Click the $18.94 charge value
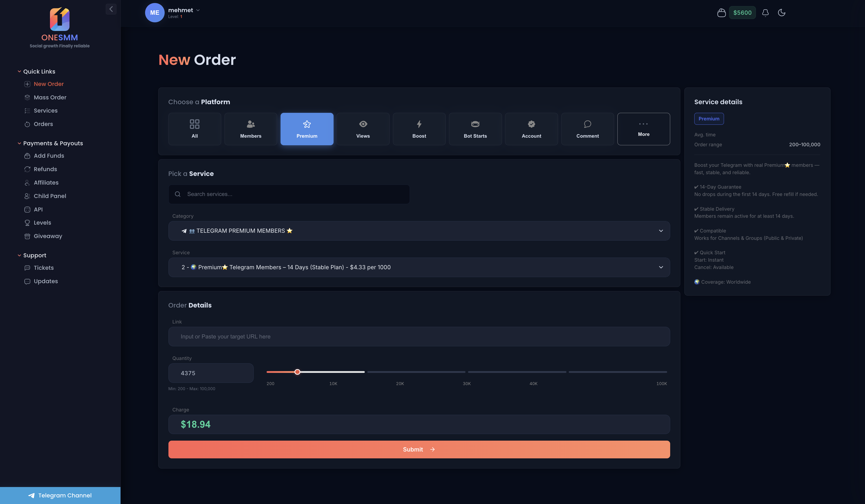865x504 pixels. (195, 424)
